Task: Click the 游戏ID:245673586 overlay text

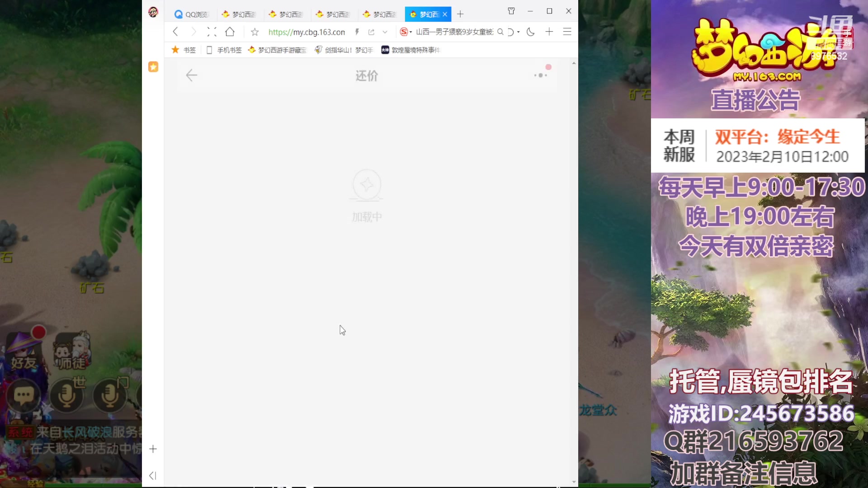Action: tap(761, 413)
